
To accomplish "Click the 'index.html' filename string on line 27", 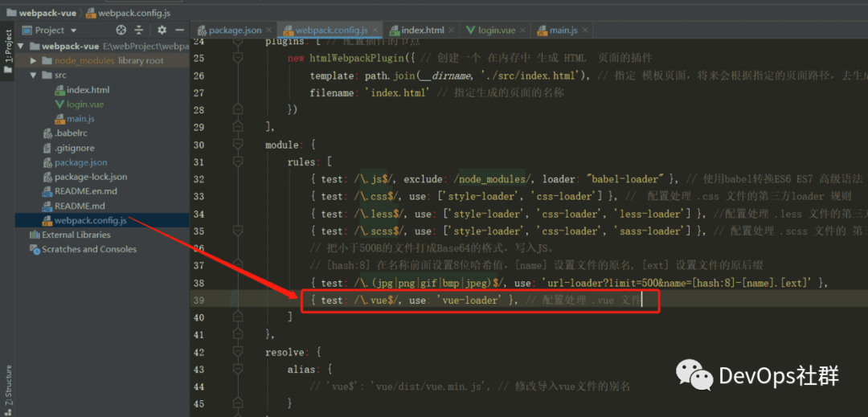I will click(x=398, y=93).
